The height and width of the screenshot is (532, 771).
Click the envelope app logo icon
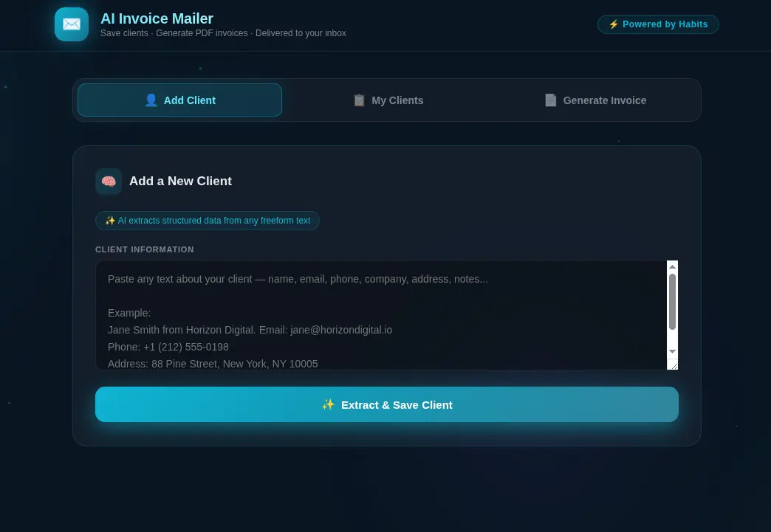pyautogui.click(x=72, y=24)
